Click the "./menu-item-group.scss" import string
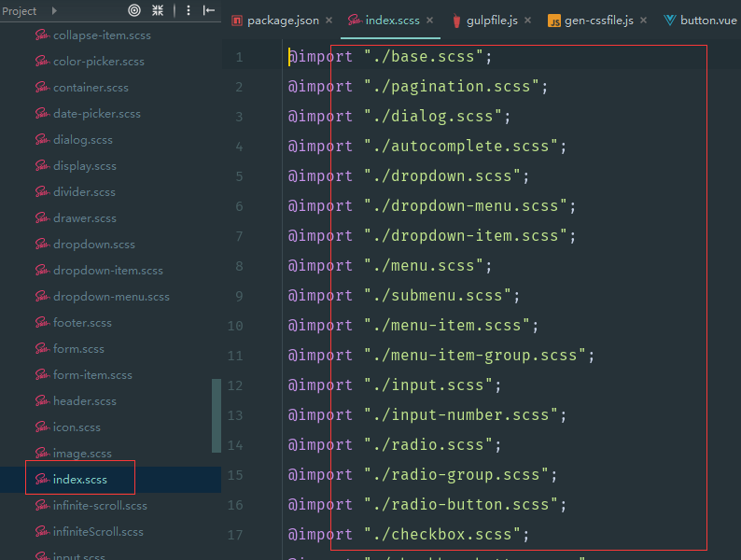The width and height of the screenshot is (741, 560). [x=475, y=356]
